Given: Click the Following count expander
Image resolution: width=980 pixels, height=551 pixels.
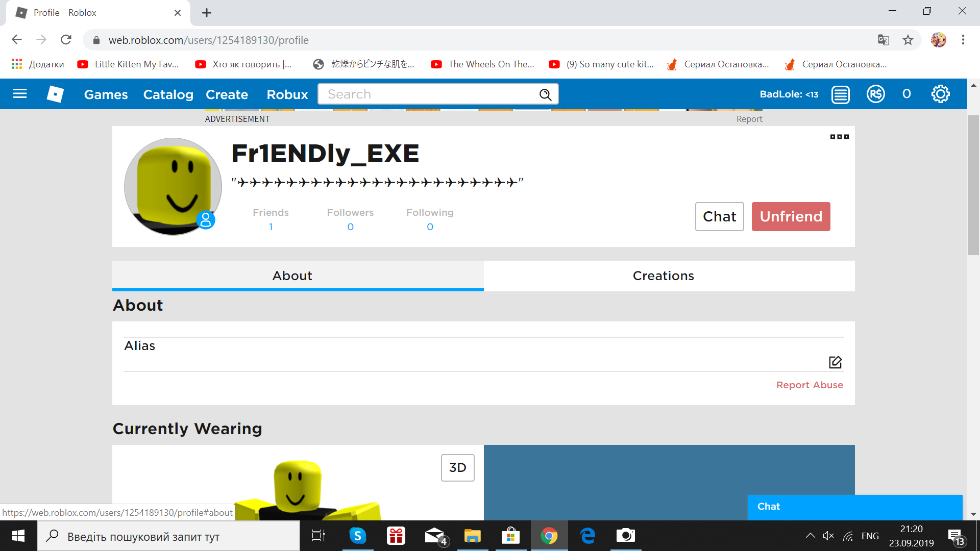Looking at the screenshot, I should click(430, 227).
